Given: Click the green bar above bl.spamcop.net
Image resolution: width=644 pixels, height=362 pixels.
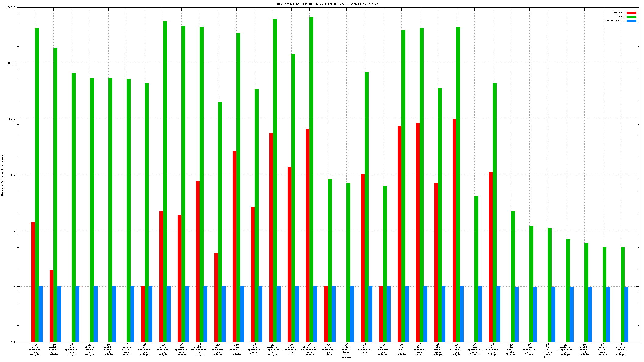Looking at the screenshot, I should click(421, 183).
